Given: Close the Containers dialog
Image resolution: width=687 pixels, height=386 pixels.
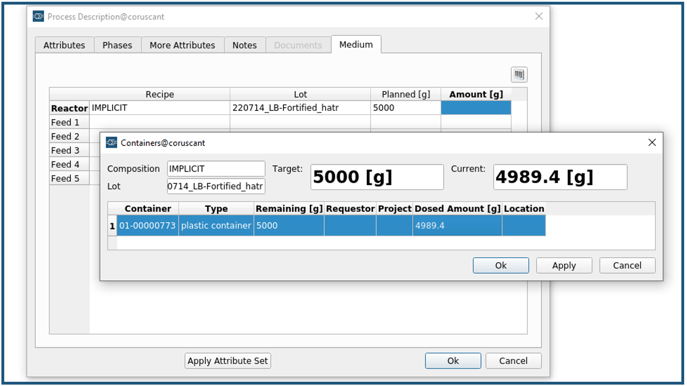Looking at the screenshot, I should point(652,142).
